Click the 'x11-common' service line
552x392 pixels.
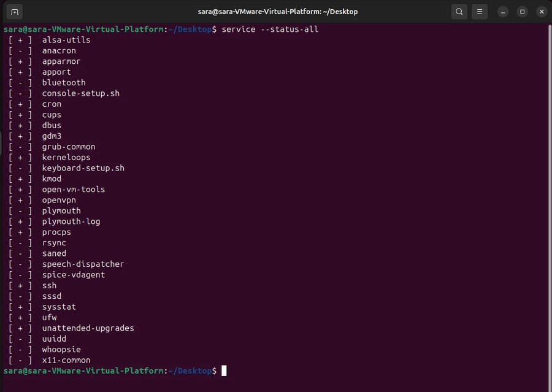point(49,360)
